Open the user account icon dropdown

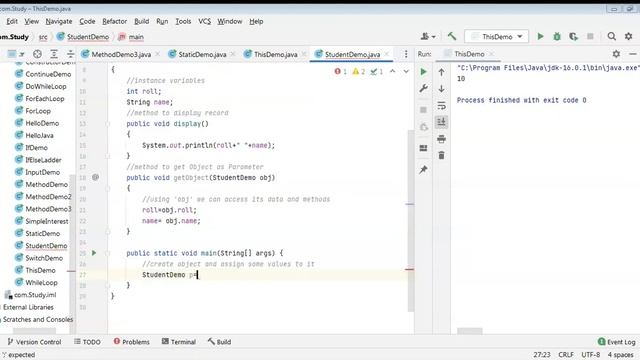[x=428, y=37]
